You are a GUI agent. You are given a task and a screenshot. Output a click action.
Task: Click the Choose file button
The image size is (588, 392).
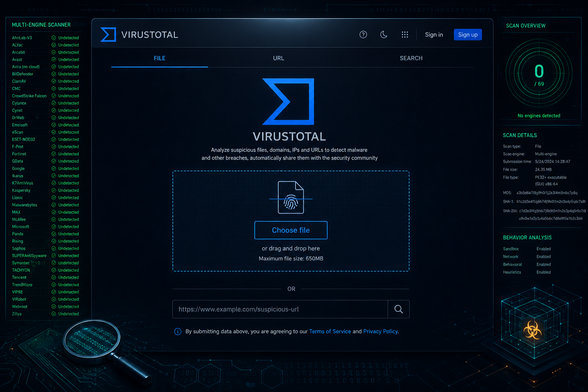click(291, 230)
